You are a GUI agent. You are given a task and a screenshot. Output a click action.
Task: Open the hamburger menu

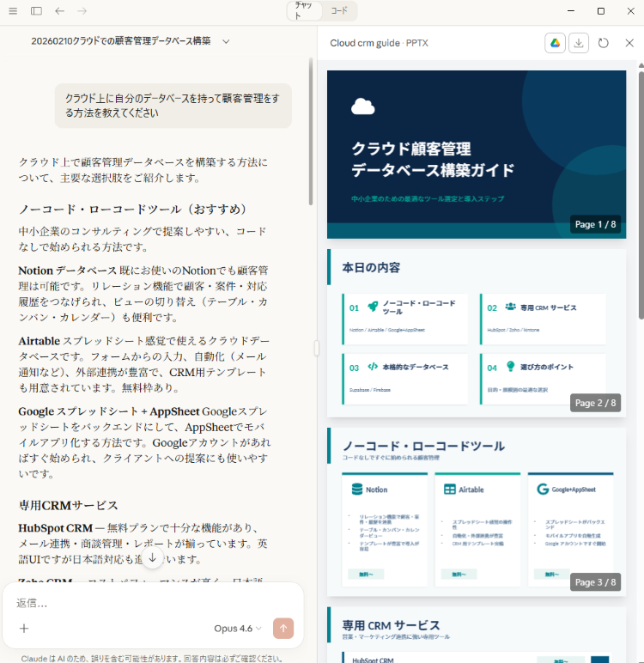[x=13, y=11]
